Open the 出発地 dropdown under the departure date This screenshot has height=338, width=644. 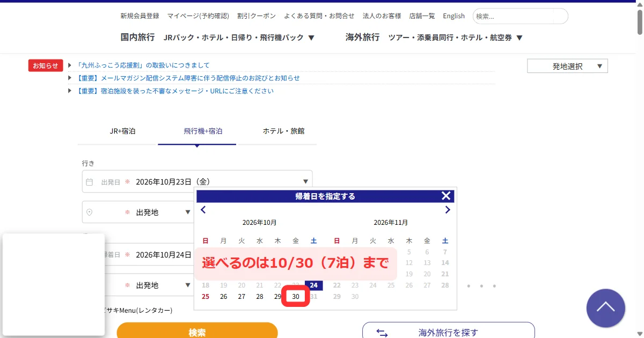(x=138, y=212)
